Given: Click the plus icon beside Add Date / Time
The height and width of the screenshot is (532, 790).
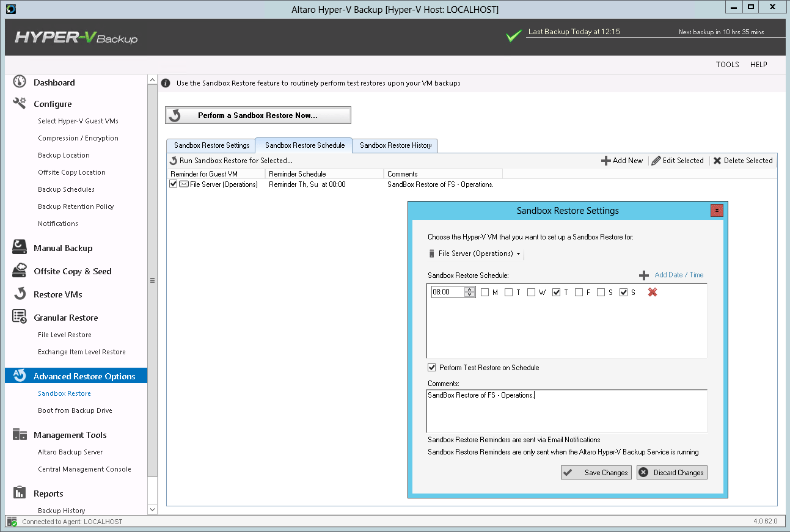Looking at the screenshot, I should (x=643, y=275).
